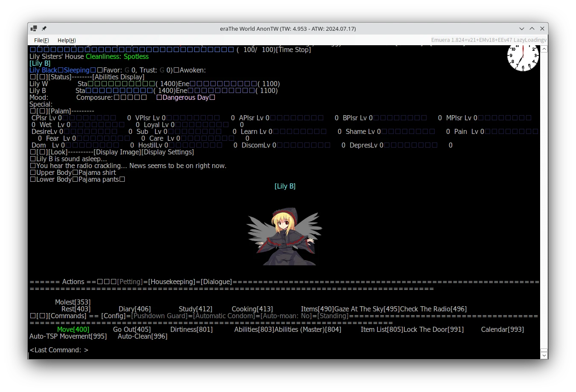576x392 pixels.
Task: Collapse the [Palam] section
Action: click(x=42, y=111)
